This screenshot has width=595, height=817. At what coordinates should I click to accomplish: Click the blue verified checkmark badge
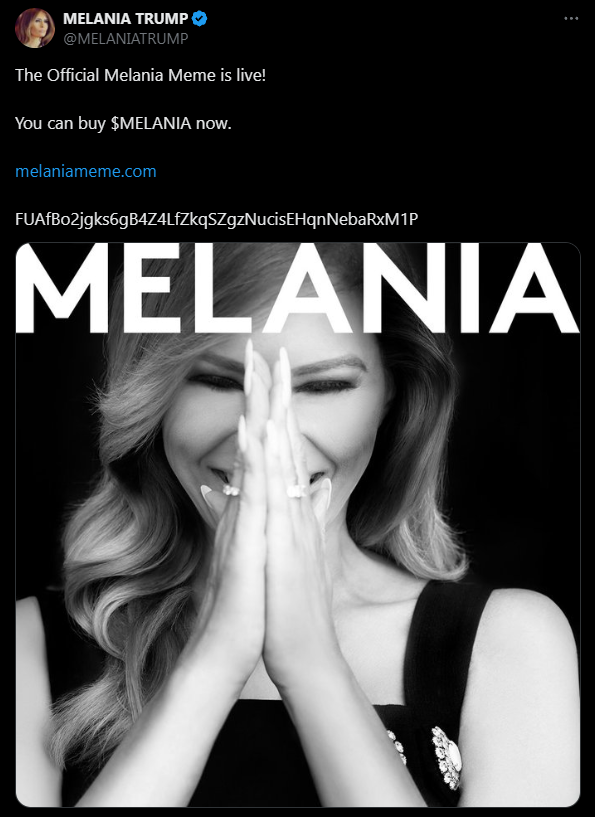click(200, 19)
